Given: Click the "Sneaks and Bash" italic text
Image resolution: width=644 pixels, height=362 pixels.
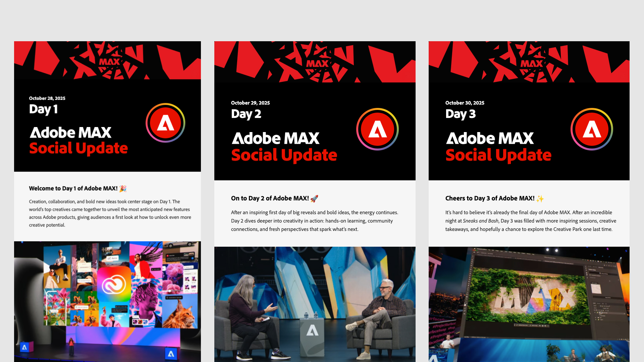Looking at the screenshot, I should (481, 221).
